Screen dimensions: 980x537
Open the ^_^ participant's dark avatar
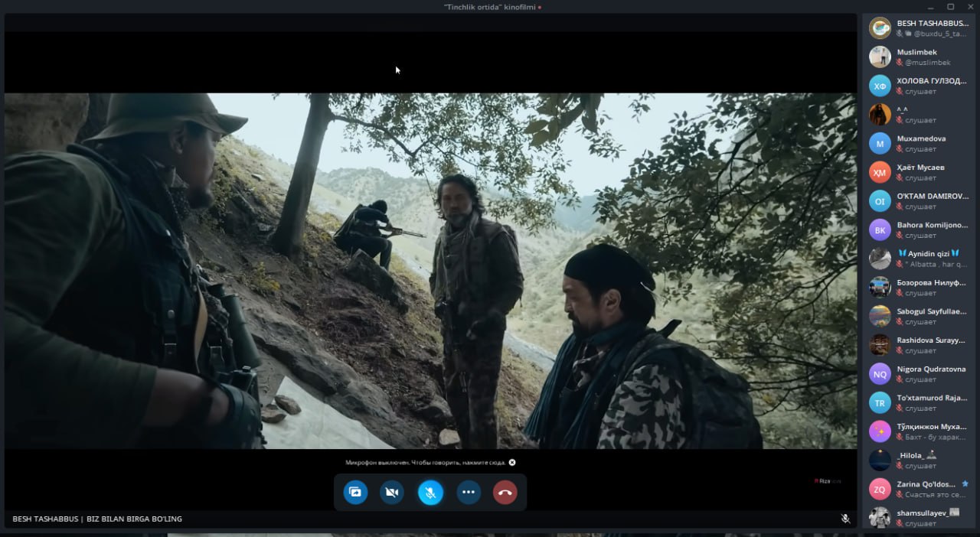(x=880, y=115)
